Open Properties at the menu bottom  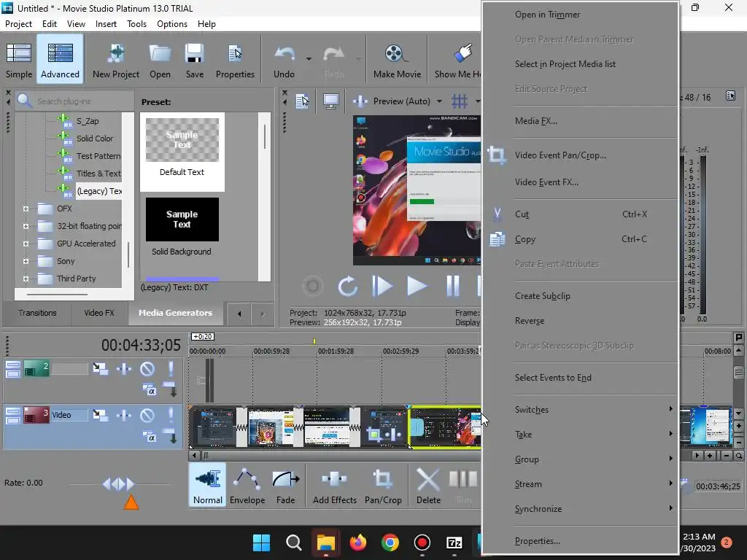click(581, 541)
